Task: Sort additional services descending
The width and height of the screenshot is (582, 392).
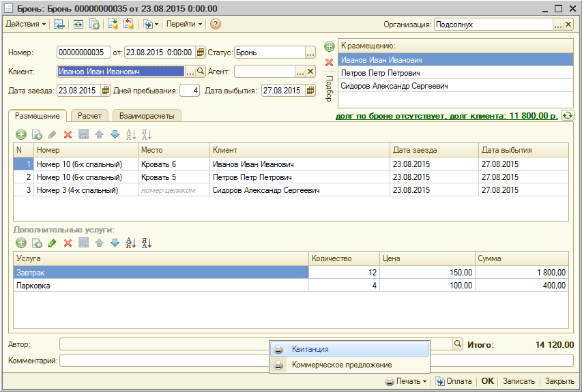Action: (147, 243)
